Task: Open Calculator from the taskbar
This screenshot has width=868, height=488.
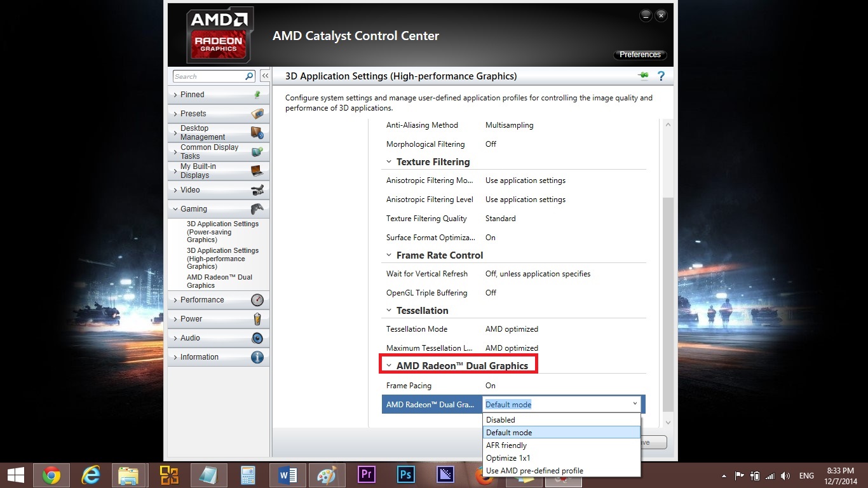Action: [x=248, y=475]
